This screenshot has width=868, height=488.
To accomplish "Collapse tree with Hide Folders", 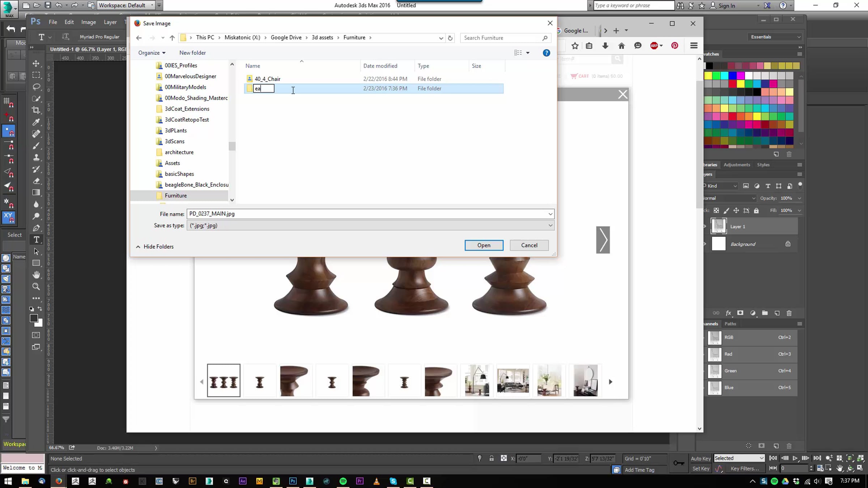I will coord(155,247).
